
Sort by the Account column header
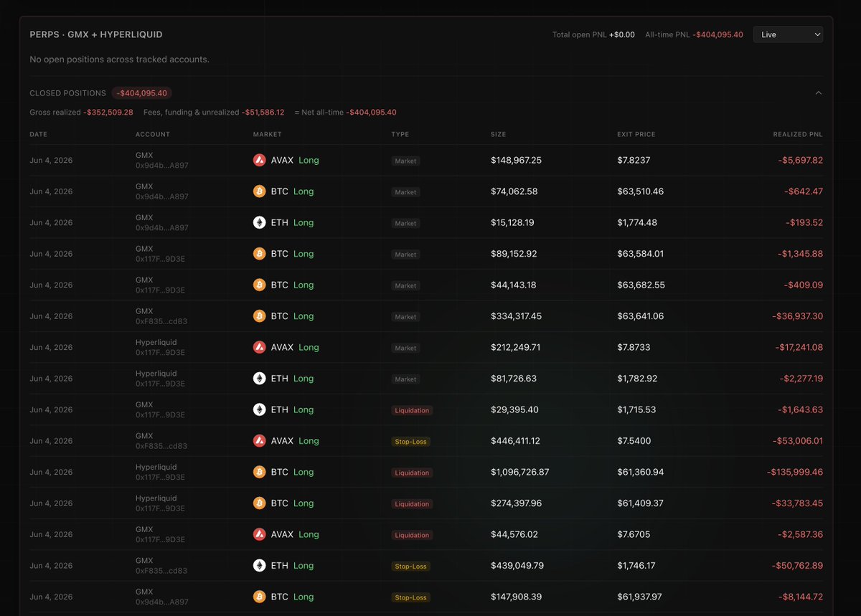[153, 134]
